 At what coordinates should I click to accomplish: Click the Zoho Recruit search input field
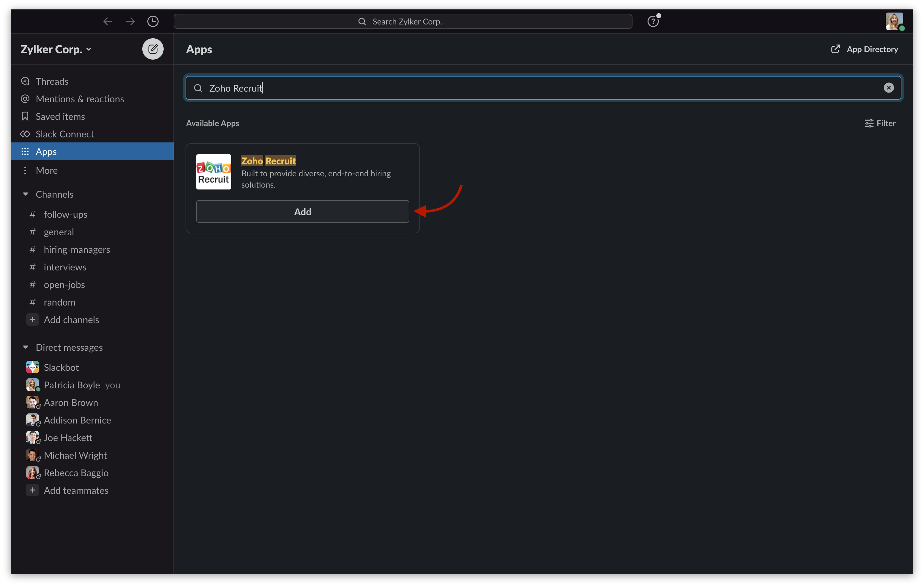click(x=537, y=88)
